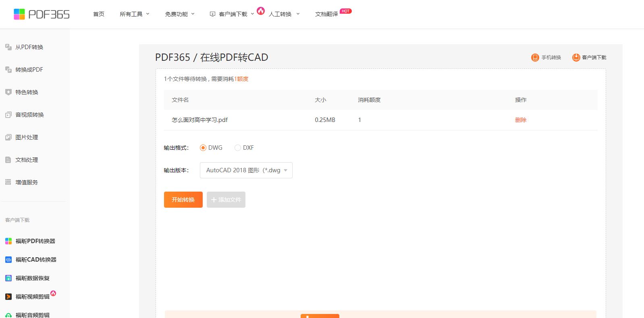Viewport: 644px width, 318px height.
Task: Go to the 首页 nav item
Action: [99, 14]
